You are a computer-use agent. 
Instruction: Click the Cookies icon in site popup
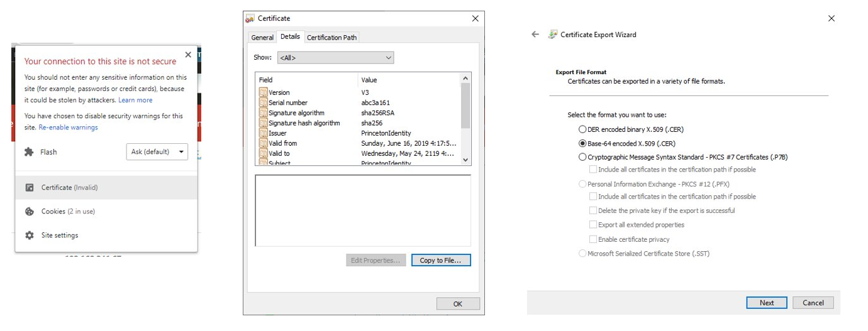pyautogui.click(x=29, y=212)
